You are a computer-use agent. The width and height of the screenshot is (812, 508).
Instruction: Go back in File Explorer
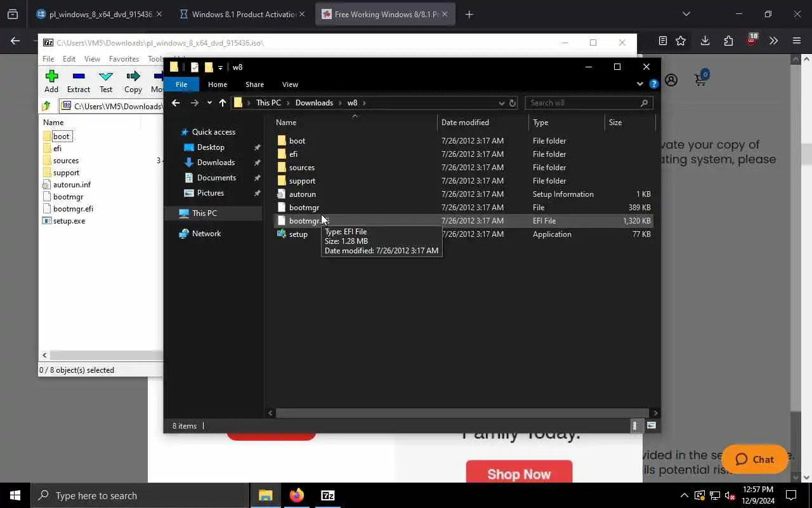coord(176,103)
